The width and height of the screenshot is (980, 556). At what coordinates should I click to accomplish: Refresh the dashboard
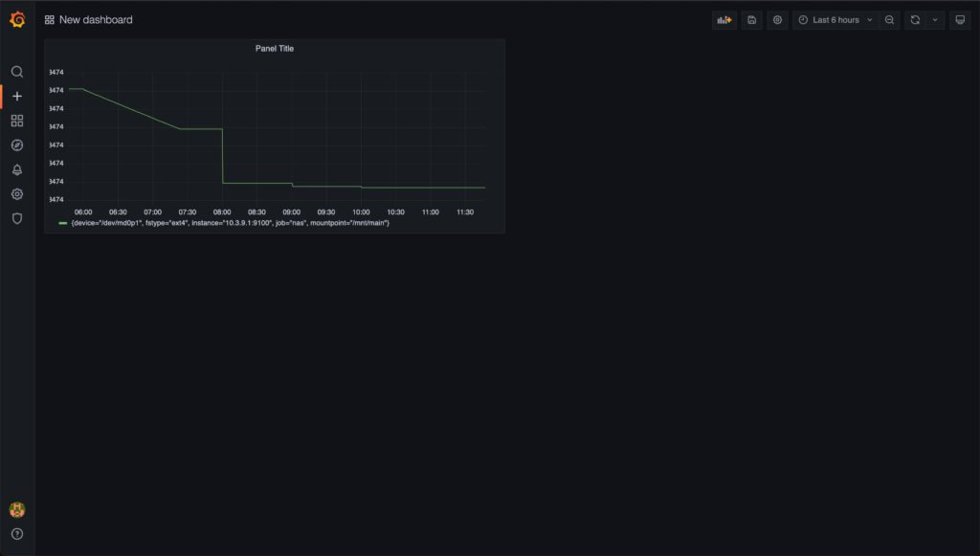click(x=915, y=20)
